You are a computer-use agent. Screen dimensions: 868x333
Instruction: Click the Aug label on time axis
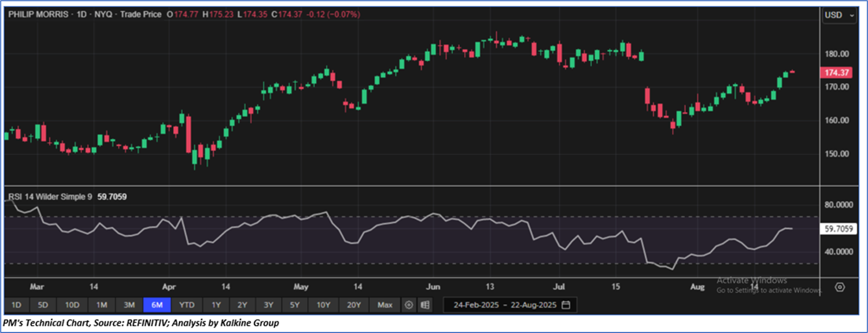coord(697,287)
